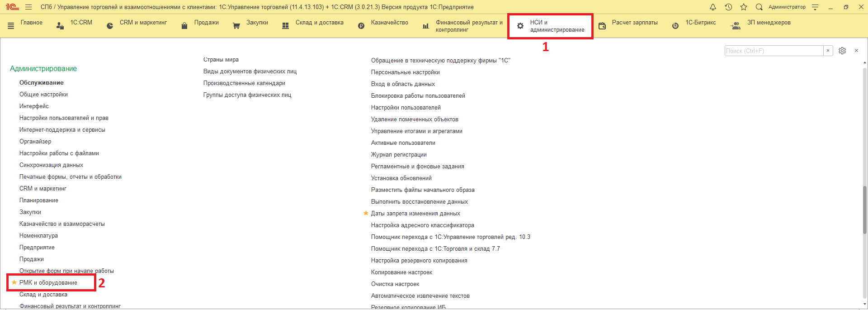Open the hamburger main menu icon
Screen dimensions: 868x310
28,7
